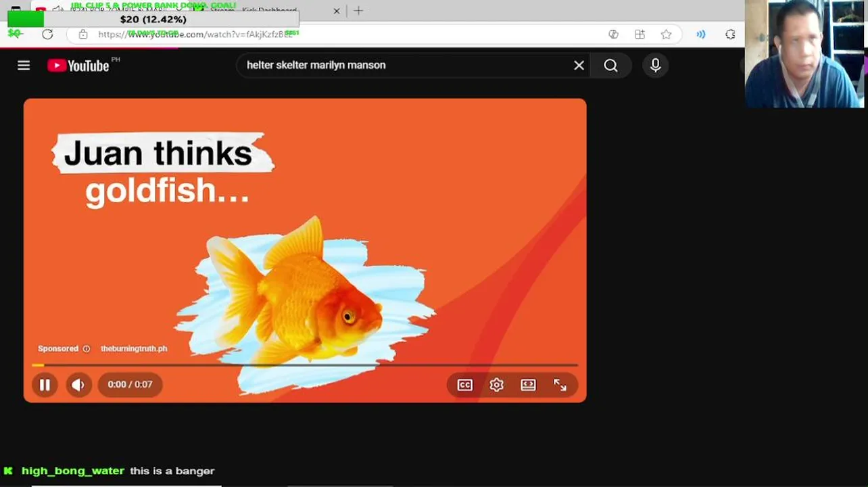Click the first address bar icon left of the apps grid
This screenshot has height=487, width=868.
coord(613,34)
